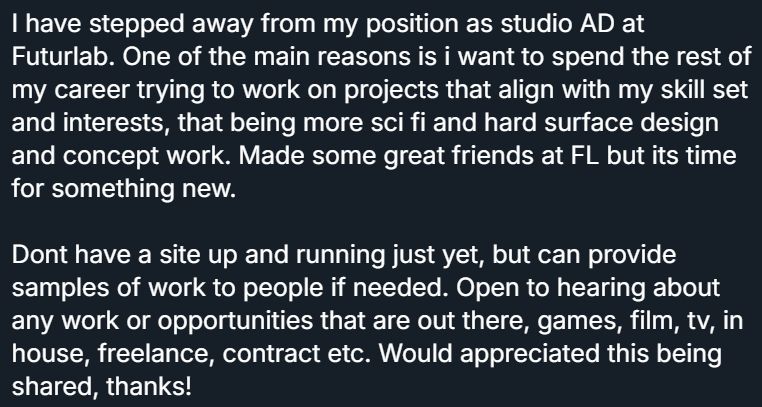Image resolution: width=762 pixels, height=407 pixels.
Task: Click the word "Dont" starting second paragraph
Action: point(39,255)
